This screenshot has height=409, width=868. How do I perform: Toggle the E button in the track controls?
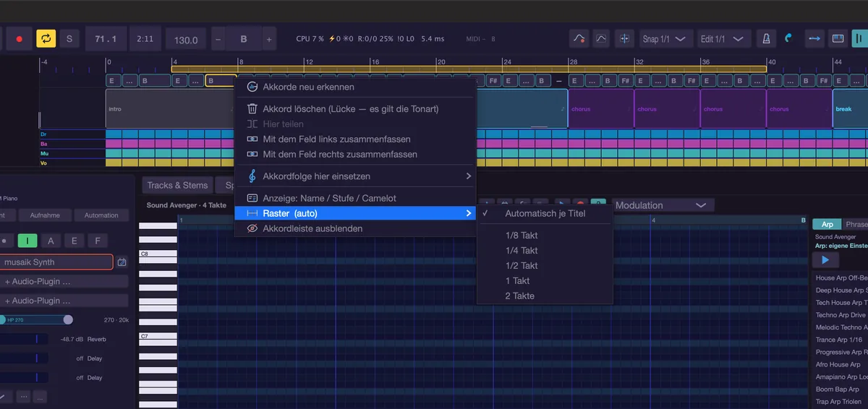click(x=74, y=241)
